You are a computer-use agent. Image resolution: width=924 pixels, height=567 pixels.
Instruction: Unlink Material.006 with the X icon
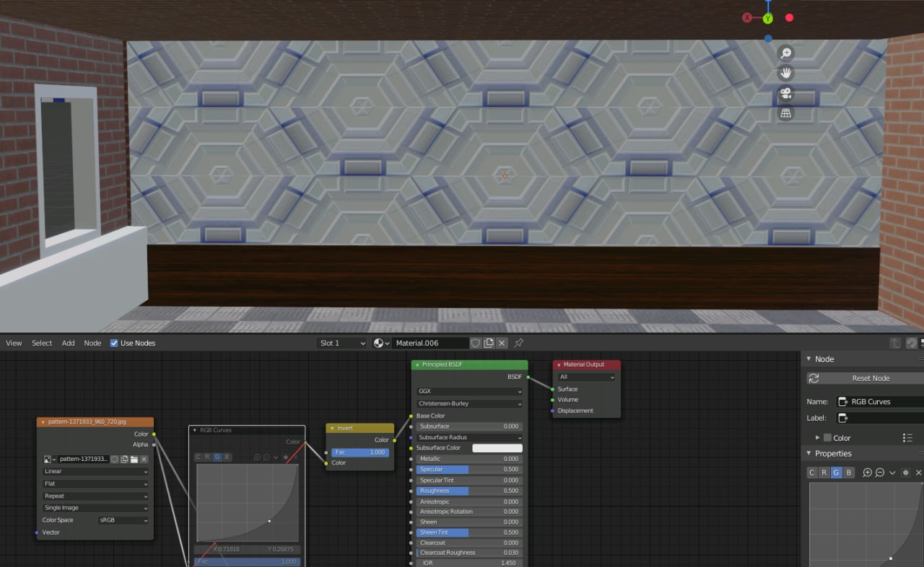pyautogui.click(x=502, y=343)
